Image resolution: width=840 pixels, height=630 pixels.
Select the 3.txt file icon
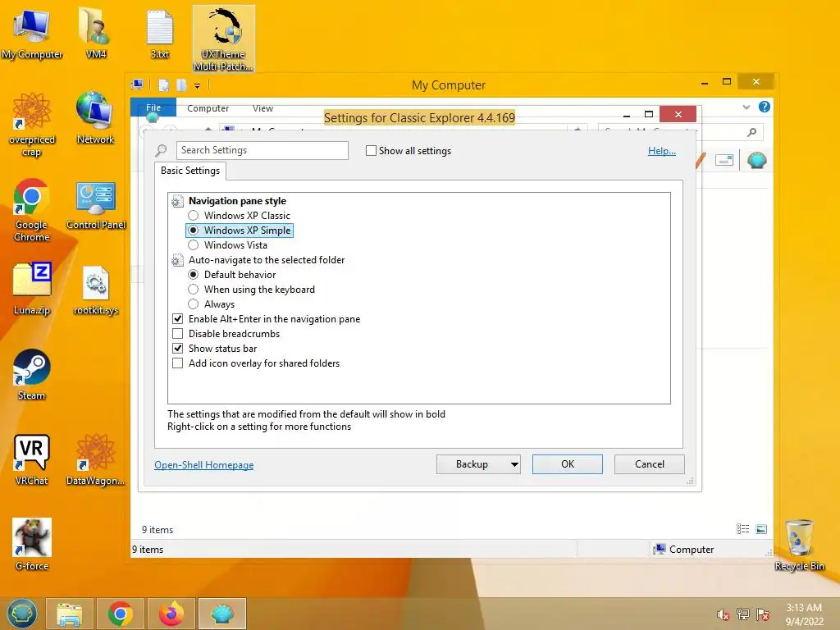point(160,33)
